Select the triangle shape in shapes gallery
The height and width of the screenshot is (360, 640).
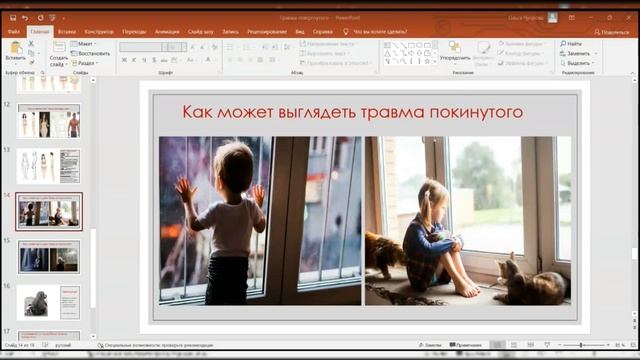(388, 53)
